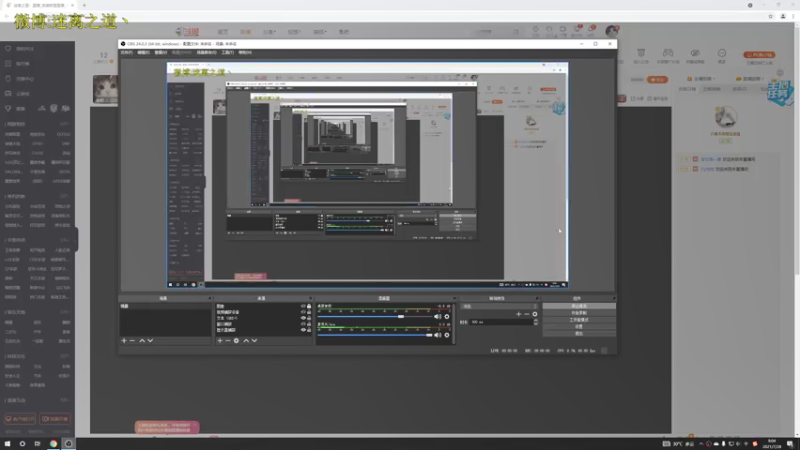Pop out the Scenes dock panel
The height and width of the screenshot is (450, 800).
click(209, 298)
